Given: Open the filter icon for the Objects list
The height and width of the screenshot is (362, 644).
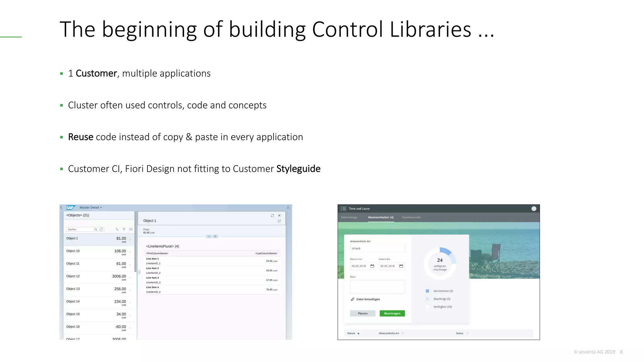Looking at the screenshot, I should [124, 229].
